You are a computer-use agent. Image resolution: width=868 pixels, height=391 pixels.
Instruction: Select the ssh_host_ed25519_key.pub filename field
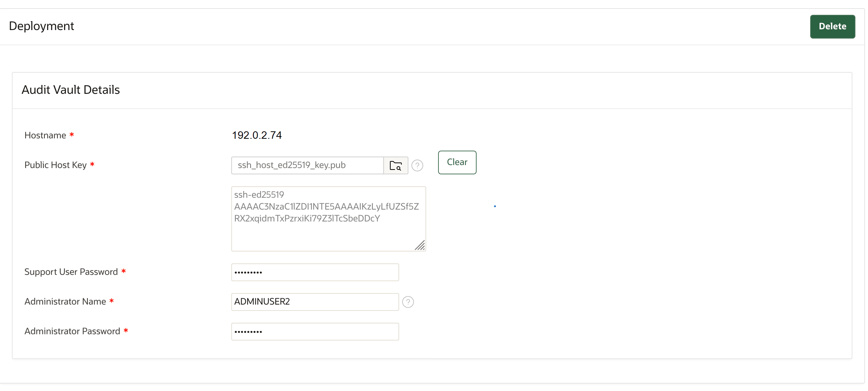[x=307, y=165]
